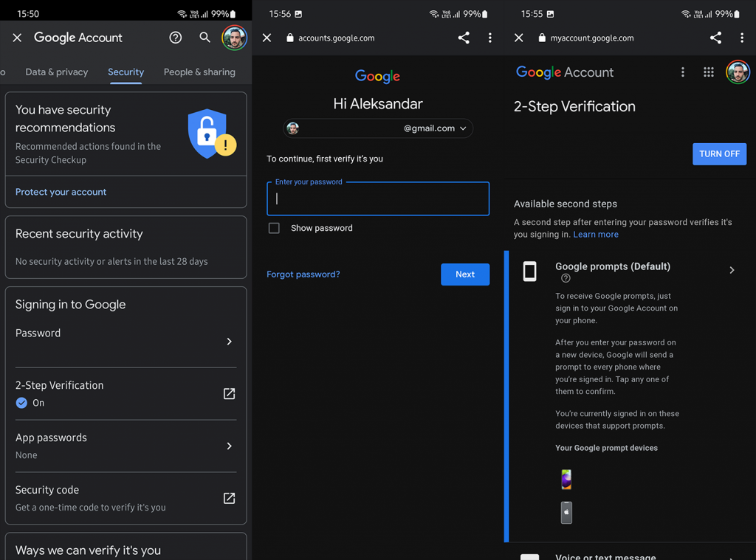This screenshot has height=560, width=756.
Task: Select the Security tab
Action: click(126, 72)
